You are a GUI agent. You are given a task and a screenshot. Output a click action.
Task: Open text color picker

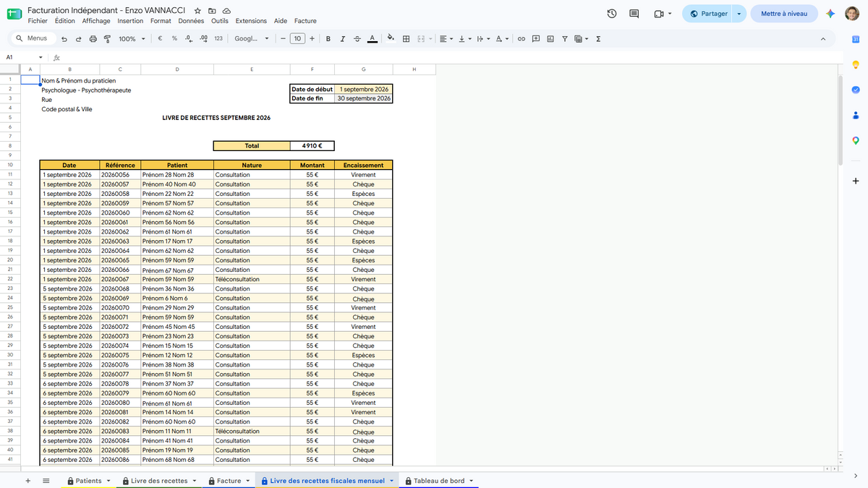pyautogui.click(x=373, y=39)
